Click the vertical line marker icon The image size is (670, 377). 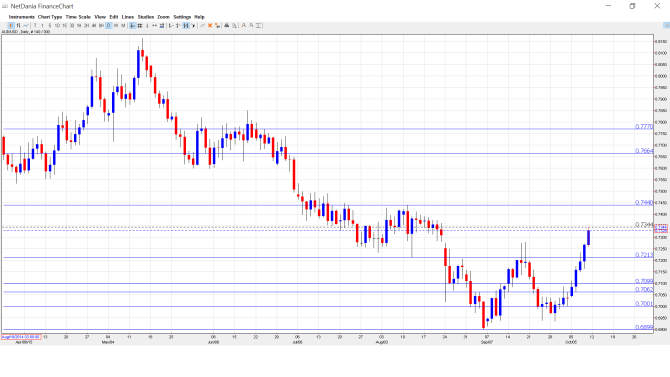point(147,26)
